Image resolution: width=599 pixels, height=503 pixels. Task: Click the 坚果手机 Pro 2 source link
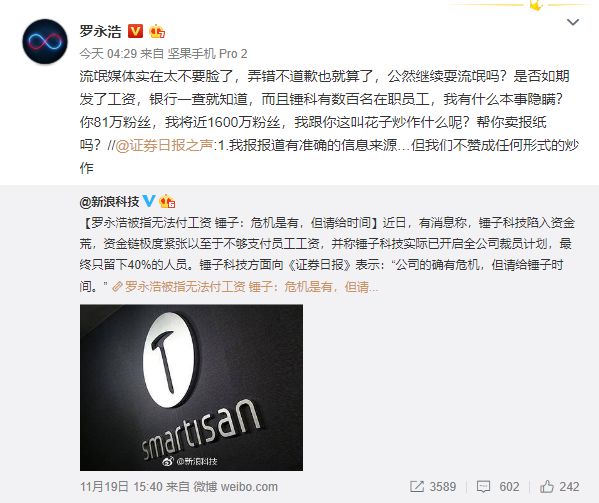[x=207, y=53]
